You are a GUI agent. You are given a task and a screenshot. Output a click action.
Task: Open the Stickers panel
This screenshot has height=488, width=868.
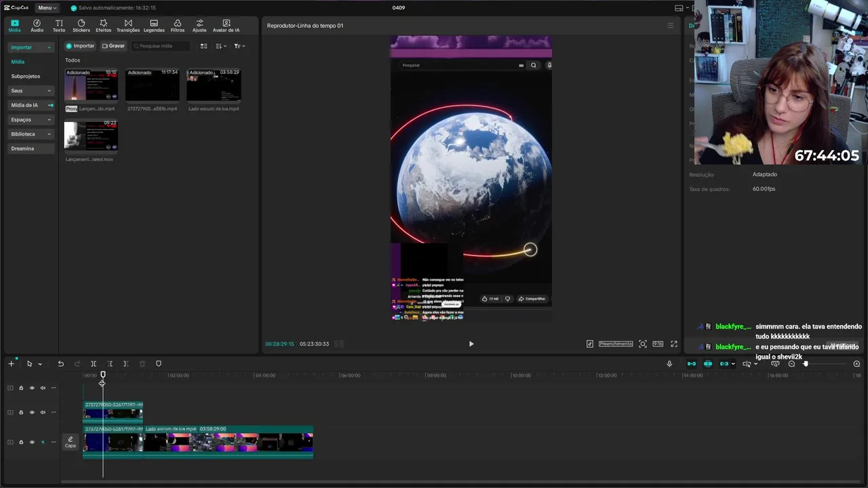81,26
